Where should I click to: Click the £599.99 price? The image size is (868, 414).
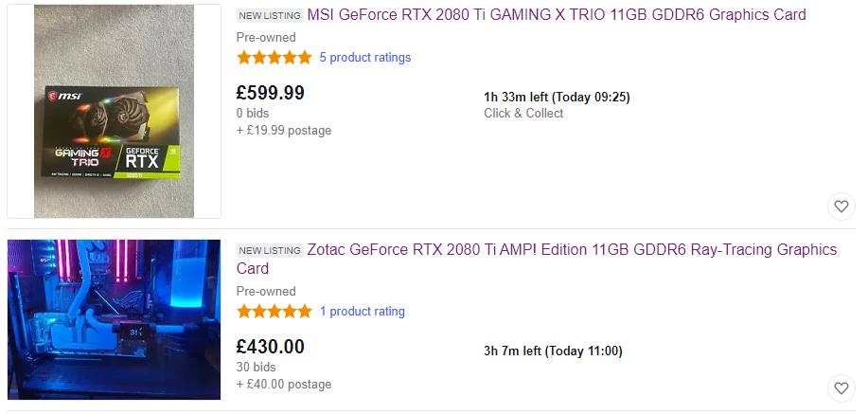tap(270, 93)
